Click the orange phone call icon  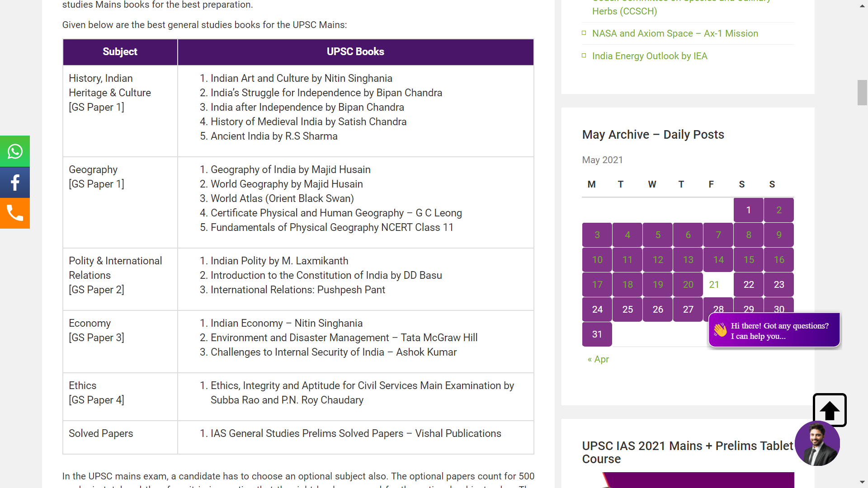point(15,213)
